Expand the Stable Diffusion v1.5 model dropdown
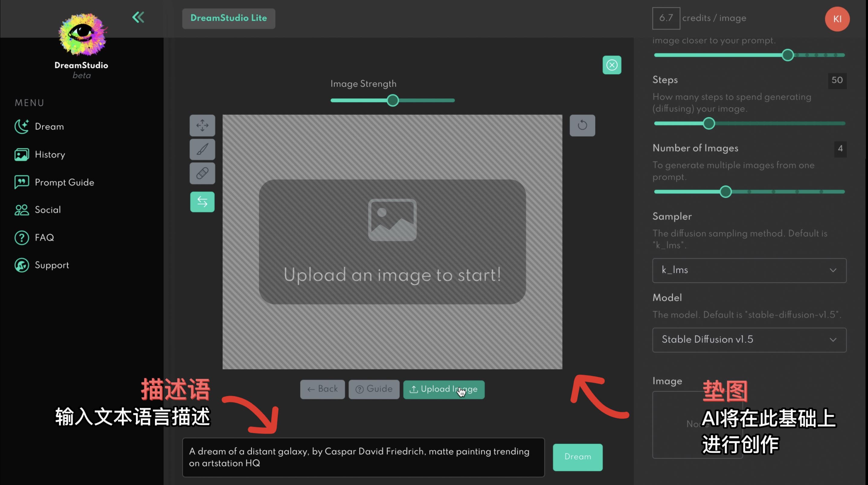 749,339
